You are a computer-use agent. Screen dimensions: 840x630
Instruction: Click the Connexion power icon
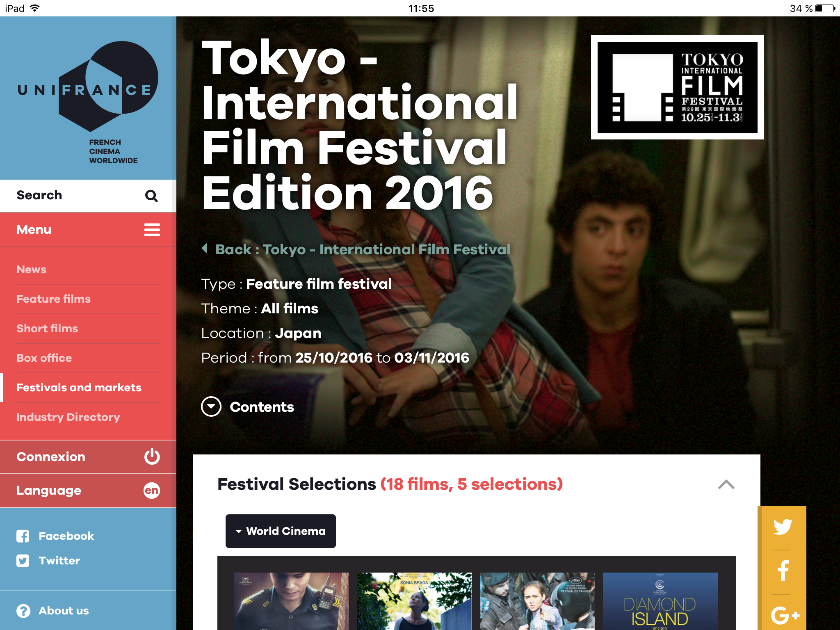[151, 457]
